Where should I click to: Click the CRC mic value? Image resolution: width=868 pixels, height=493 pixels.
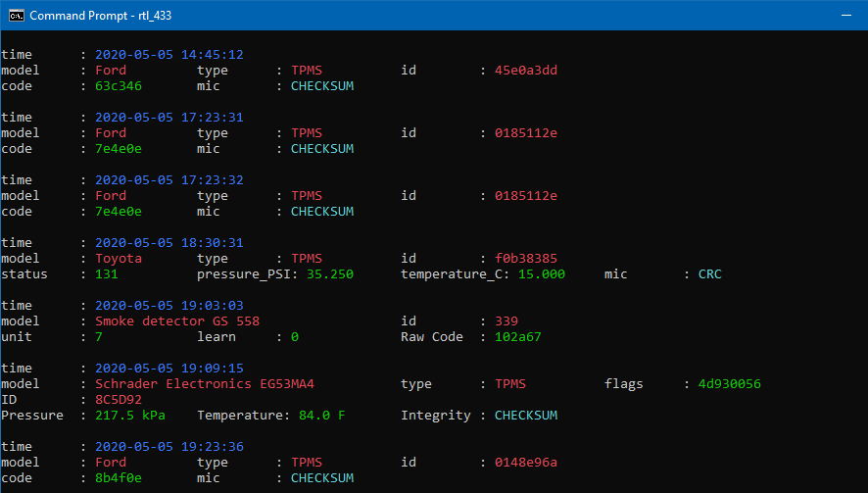(709, 274)
